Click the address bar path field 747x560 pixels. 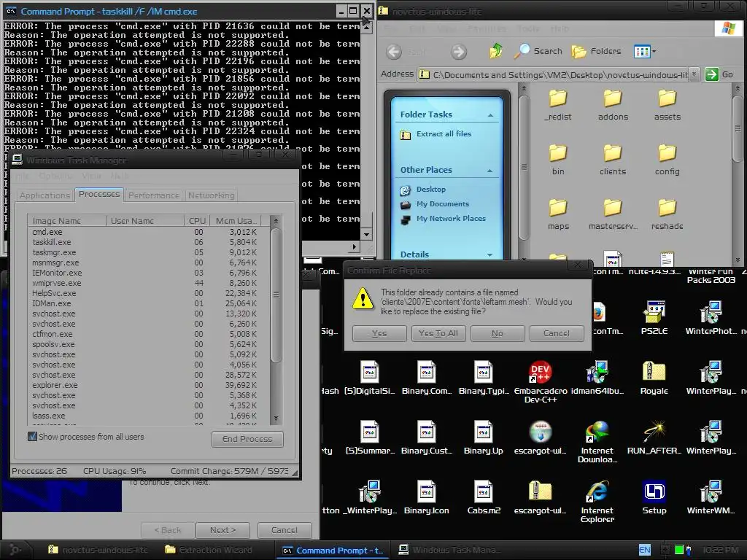[554, 75]
